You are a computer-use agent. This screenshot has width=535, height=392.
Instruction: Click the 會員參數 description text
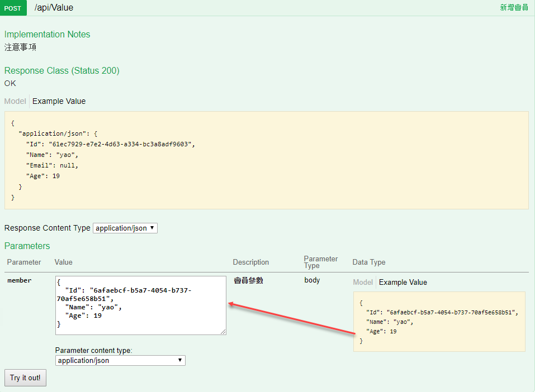(248, 280)
